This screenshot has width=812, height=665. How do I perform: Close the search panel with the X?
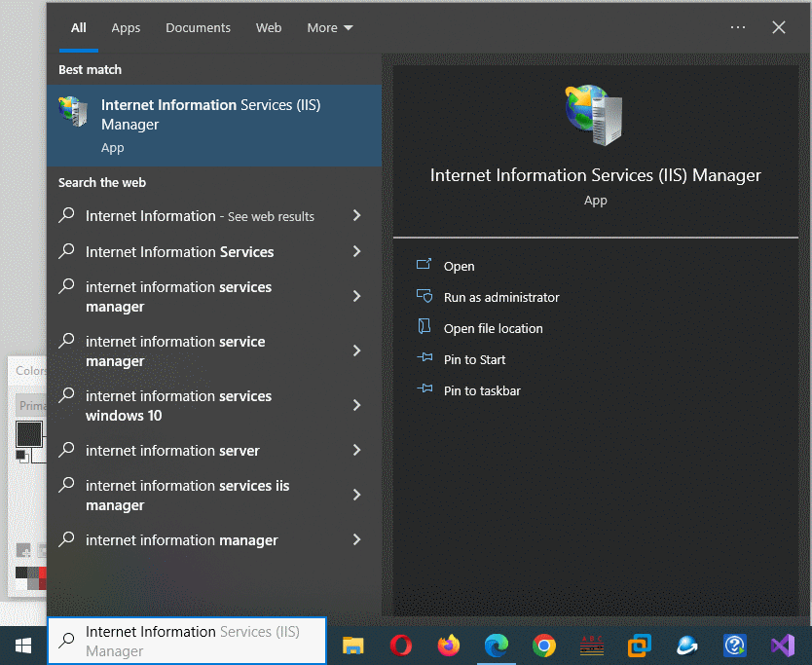tap(779, 27)
